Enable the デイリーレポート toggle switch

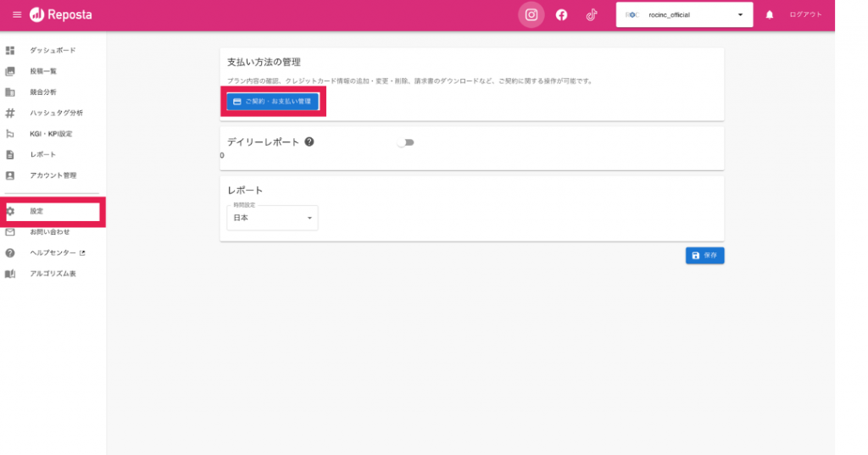coord(406,142)
